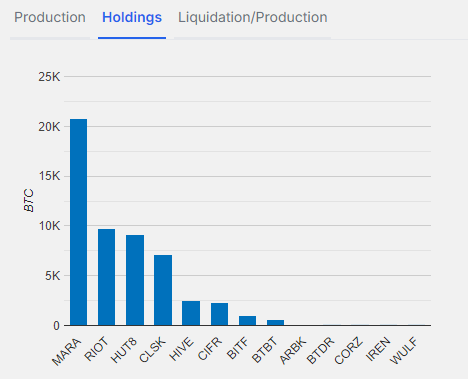Screen dimensions: 468x379
Task: Click the CIFR holdings bar
Action: [x=219, y=314]
